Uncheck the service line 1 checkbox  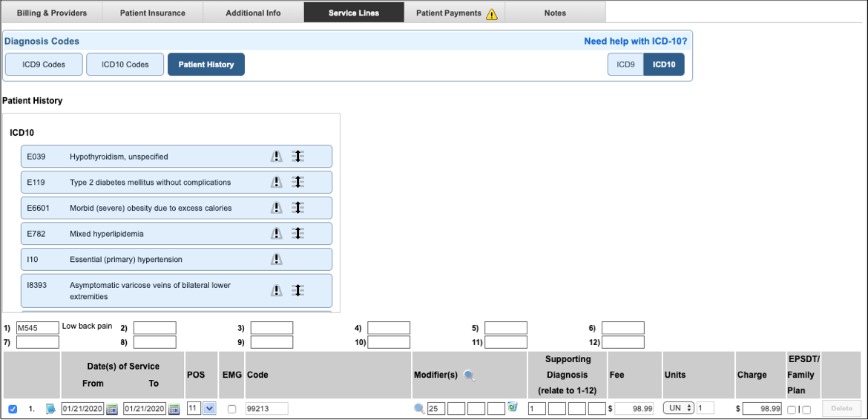(x=13, y=409)
